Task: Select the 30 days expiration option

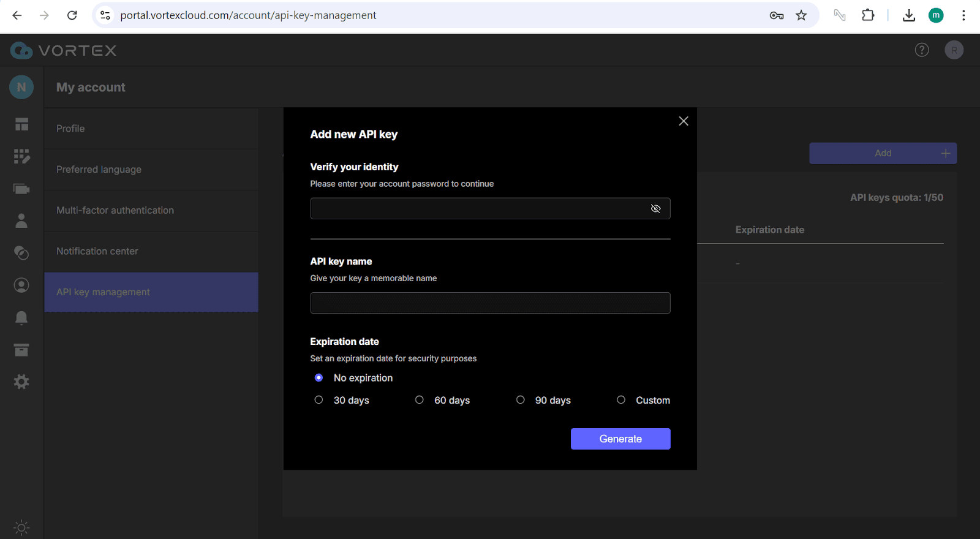Action: click(x=318, y=400)
